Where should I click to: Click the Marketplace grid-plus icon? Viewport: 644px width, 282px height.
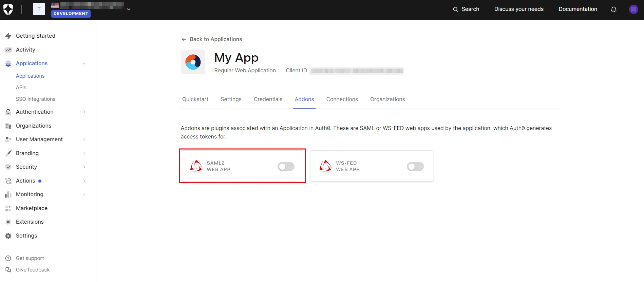(8, 208)
